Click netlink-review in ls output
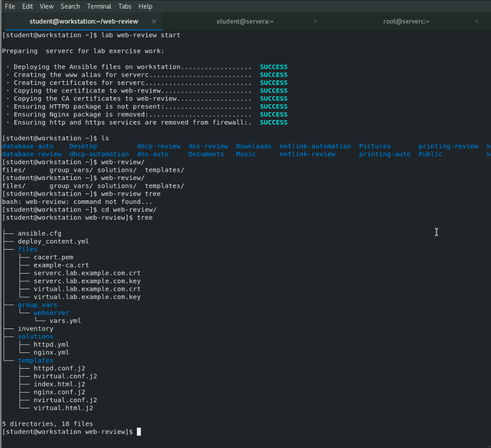 pyautogui.click(x=307, y=154)
